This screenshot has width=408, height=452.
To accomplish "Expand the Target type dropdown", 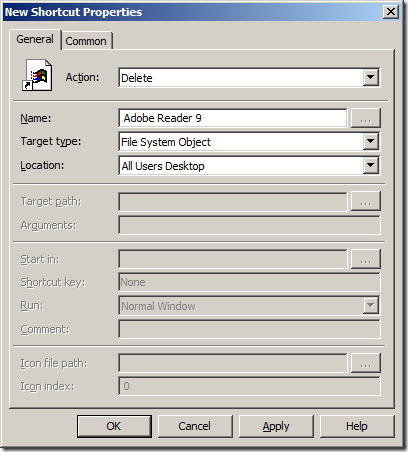I will tap(370, 142).
